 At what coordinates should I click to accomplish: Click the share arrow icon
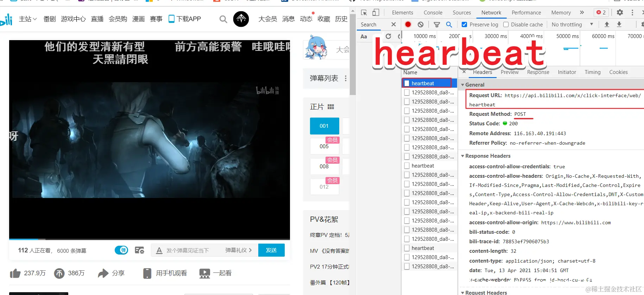pyautogui.click(x=103, y=273)
